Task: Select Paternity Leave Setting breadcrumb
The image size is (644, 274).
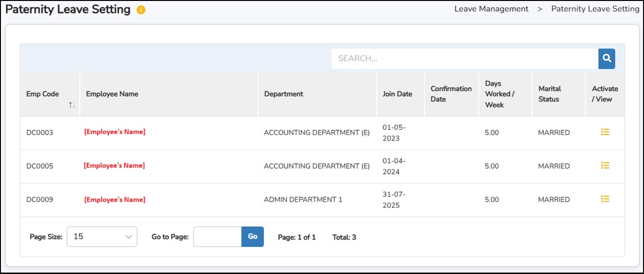Action: click(595, 9)
